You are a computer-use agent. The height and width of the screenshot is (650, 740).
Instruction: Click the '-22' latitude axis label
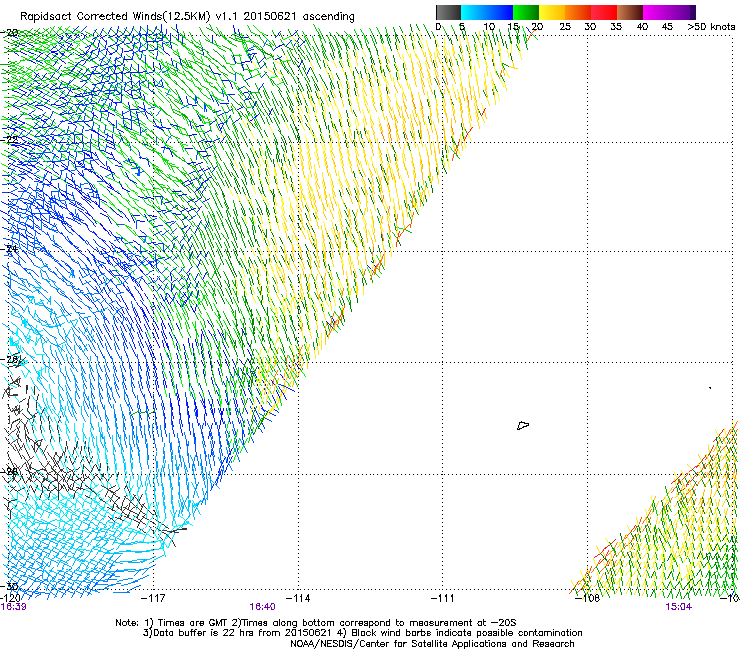pos(10,140)
